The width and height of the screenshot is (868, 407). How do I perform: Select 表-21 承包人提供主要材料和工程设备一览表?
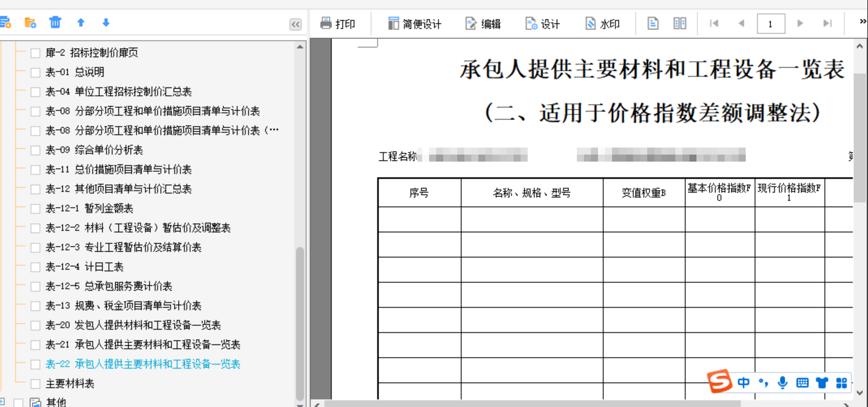[x=143, y=344]
